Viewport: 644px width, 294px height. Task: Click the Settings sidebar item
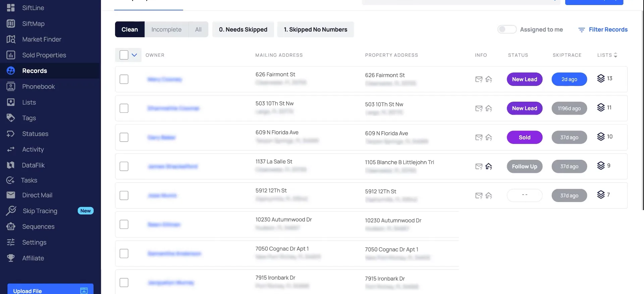click(x=34, y=242)
